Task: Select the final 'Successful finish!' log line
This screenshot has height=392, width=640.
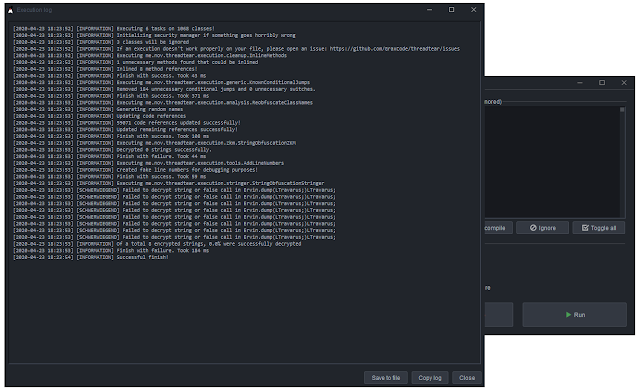Action: coord(91,258)
